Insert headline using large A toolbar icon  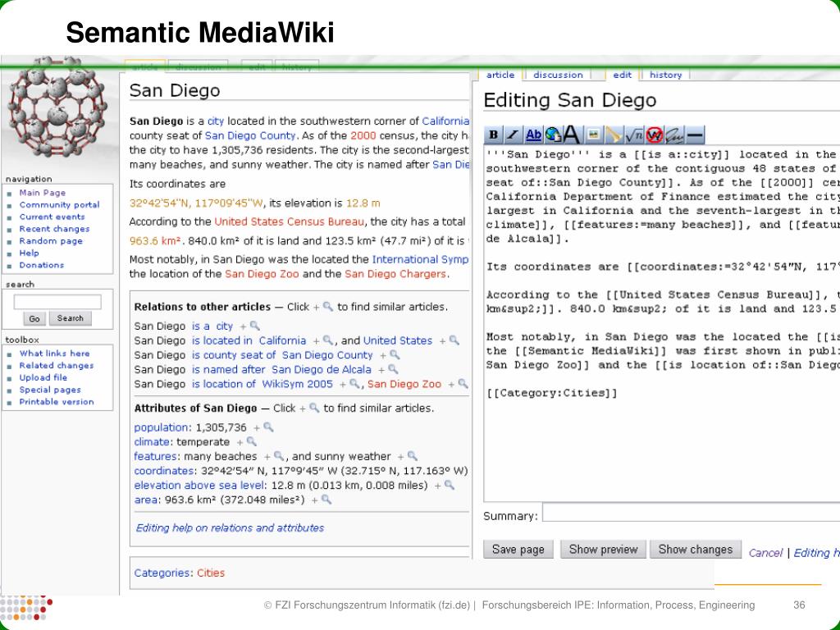(572, 135)
